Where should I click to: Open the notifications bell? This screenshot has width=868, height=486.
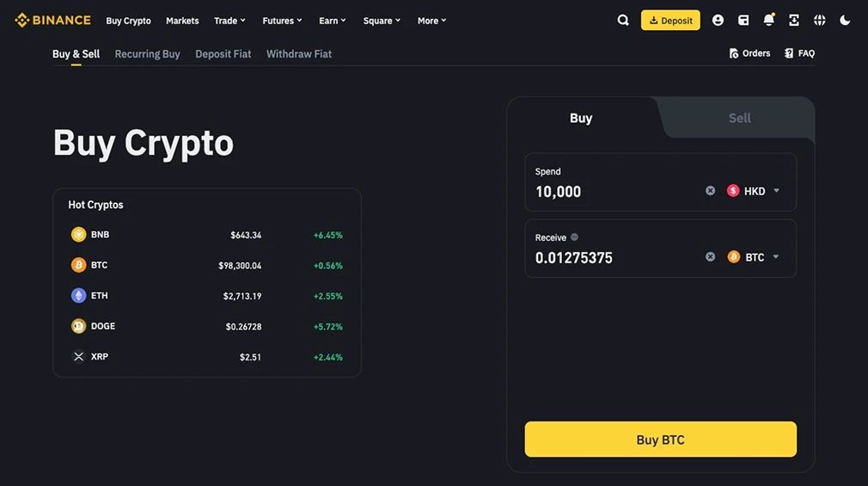[768, 21]
